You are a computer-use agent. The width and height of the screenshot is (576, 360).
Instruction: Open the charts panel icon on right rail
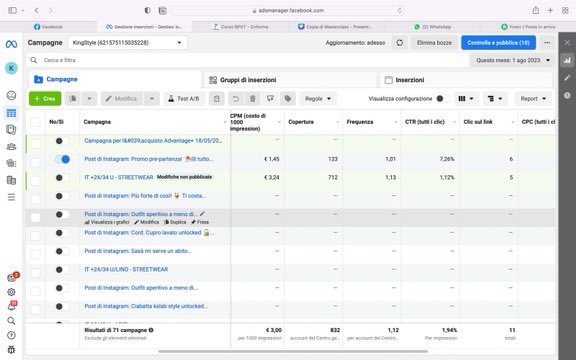[x=567, y=60]
